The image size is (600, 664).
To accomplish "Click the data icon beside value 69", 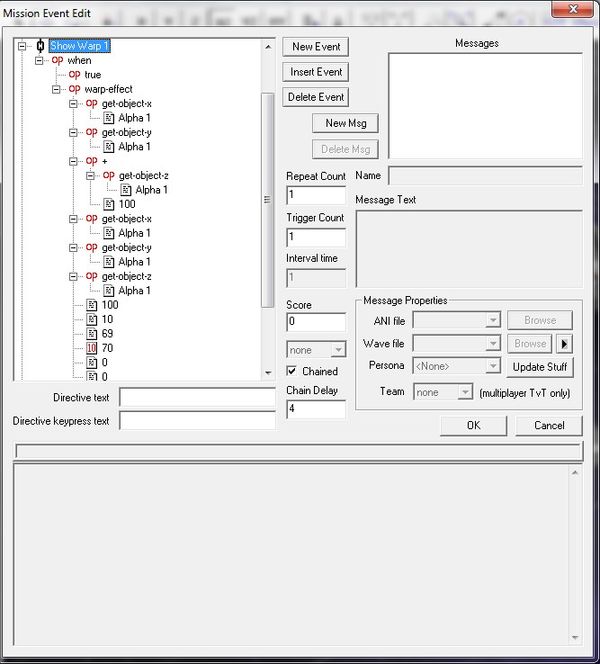I will (x=92, y=334).
